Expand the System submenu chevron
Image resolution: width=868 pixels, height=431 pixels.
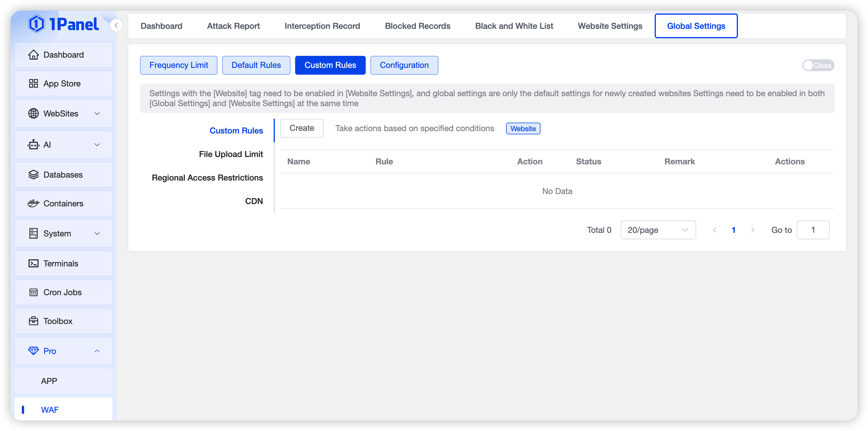coord(97,233)
